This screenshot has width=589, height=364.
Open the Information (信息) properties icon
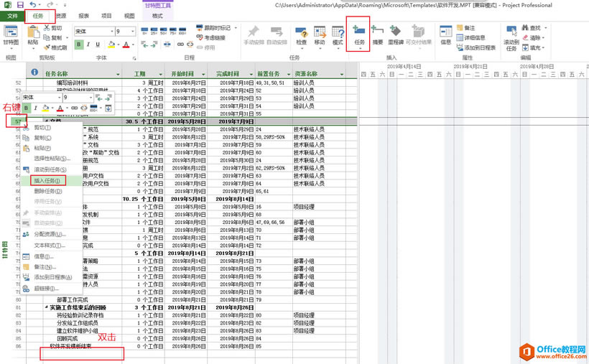[445, 35]
